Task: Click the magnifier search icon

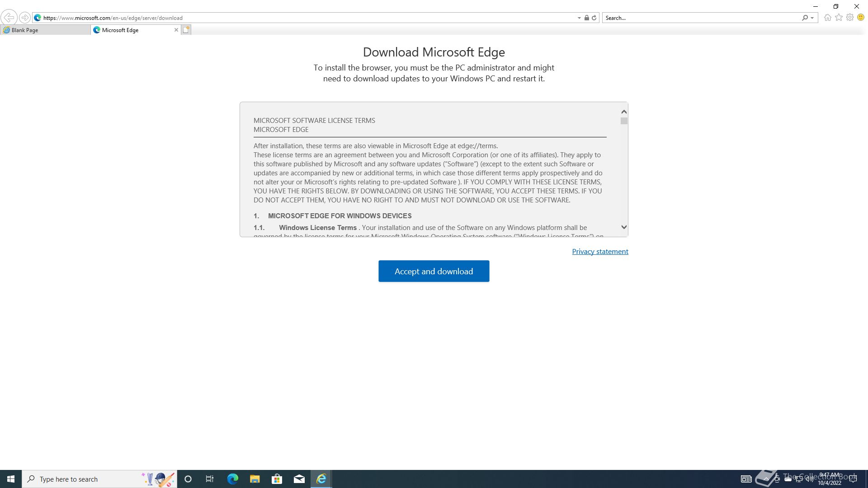Action: (805, 18)
